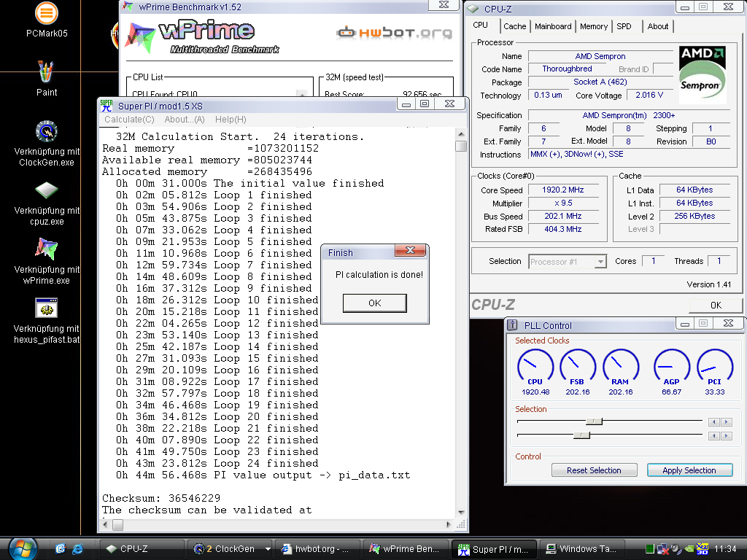747x560 pixels.
Task: Switch to the Memory tab in CPU-Z
Action: tap(594, 26)
